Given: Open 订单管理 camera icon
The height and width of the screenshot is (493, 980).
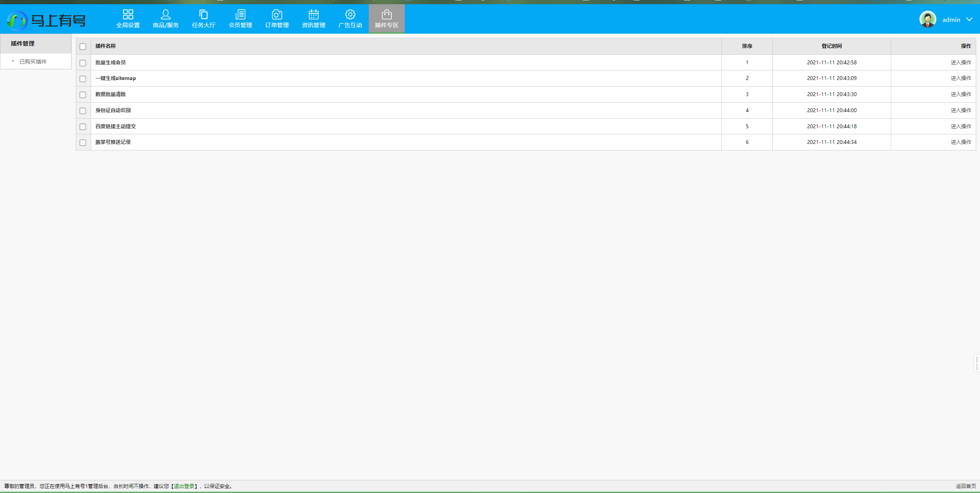Looking at the screenshot, I should click(x=277, y=15).
